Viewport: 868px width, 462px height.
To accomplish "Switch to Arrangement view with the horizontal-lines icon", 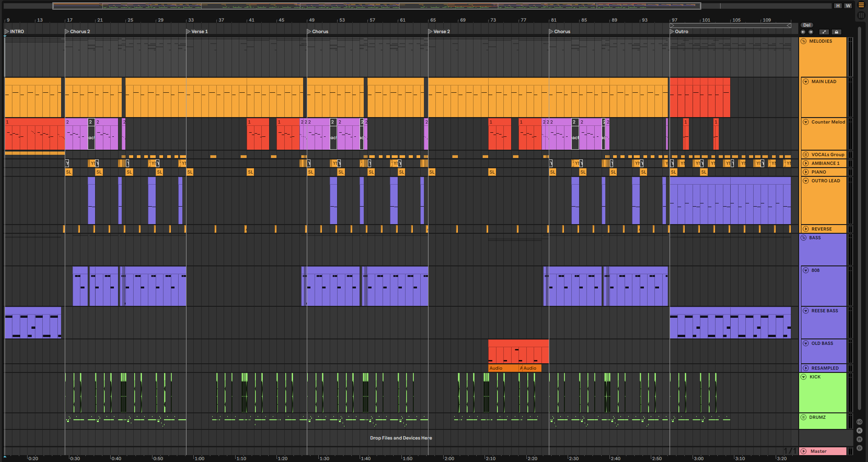I will point(861,5).
